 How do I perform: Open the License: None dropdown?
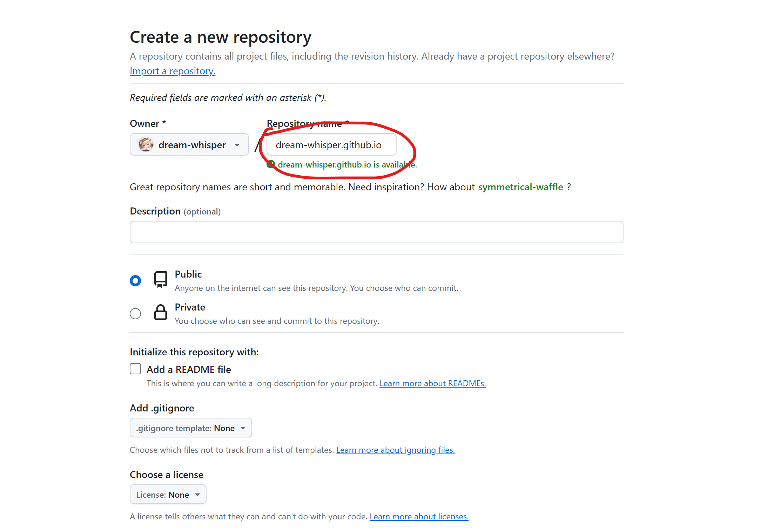click(x=168, y=495)
